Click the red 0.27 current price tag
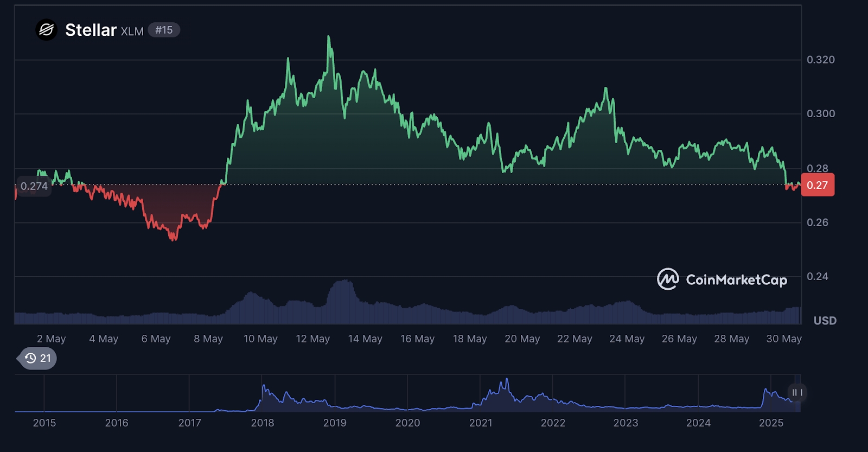The image size is (868, 452). click(x=817, y=185)
